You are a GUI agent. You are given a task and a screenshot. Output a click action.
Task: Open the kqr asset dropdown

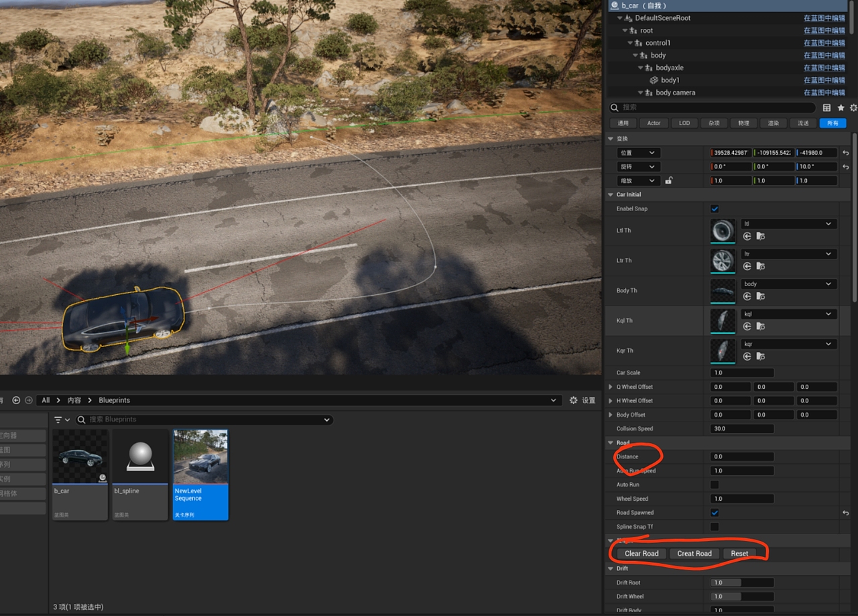coord(788,344)
